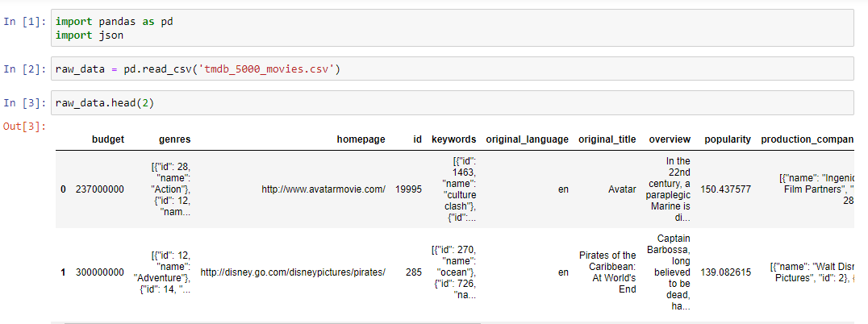Image resolution: width=868 pixels, height=324 pixels.
Task: Click the overview starting In the 22nd century
Action: pyautogui.click(x=668, y=189)
